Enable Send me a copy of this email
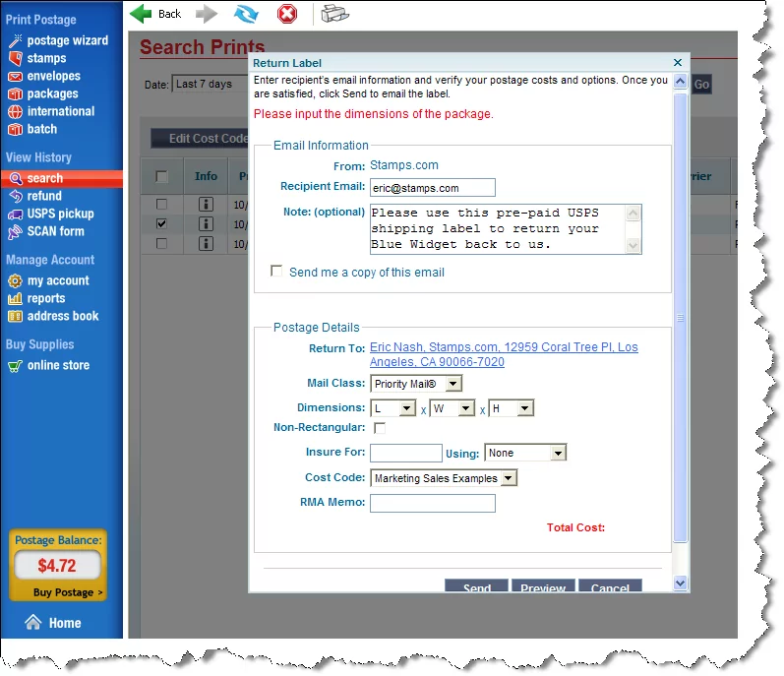784x676 pixels. (x=276, y=272)
